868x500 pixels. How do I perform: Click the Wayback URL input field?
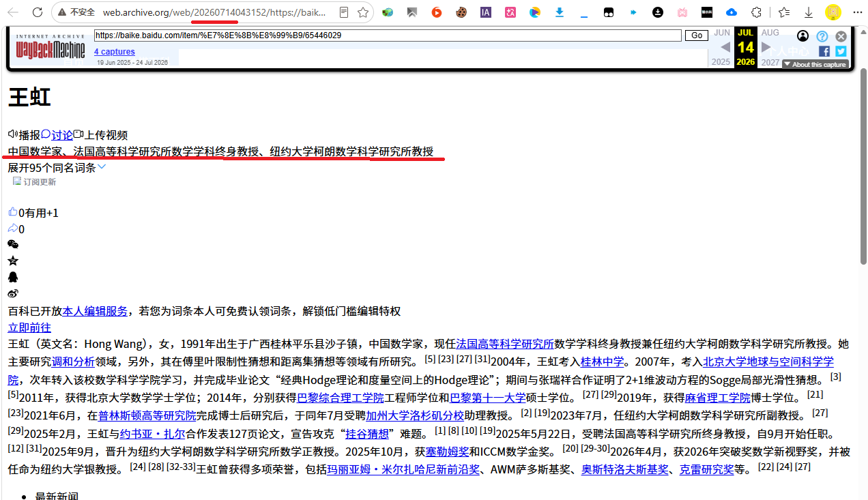[x=388, y=35]
